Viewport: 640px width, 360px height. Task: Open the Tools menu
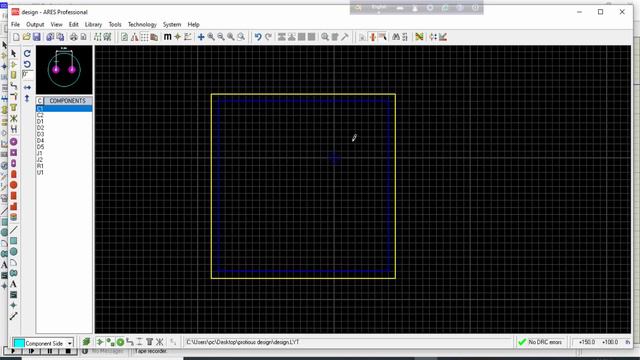click(x=115, y=24)
